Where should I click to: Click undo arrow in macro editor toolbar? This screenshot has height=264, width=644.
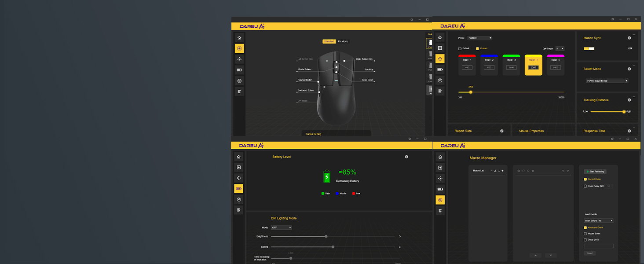pos(563,171)
